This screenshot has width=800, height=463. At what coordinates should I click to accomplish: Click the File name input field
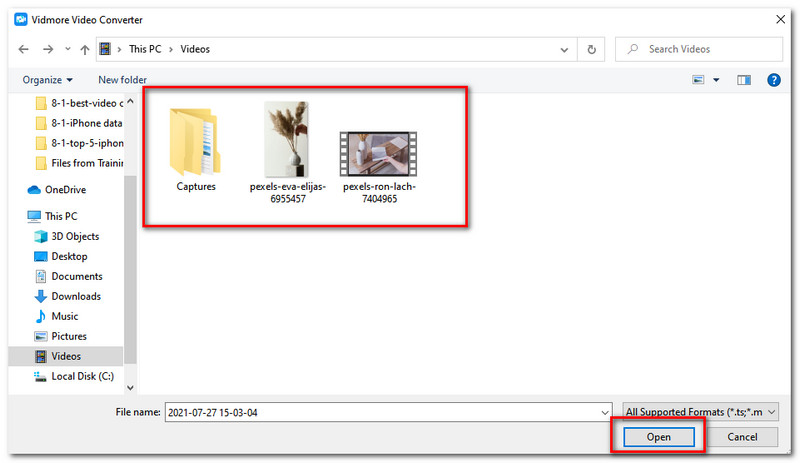tap(383, 412)
